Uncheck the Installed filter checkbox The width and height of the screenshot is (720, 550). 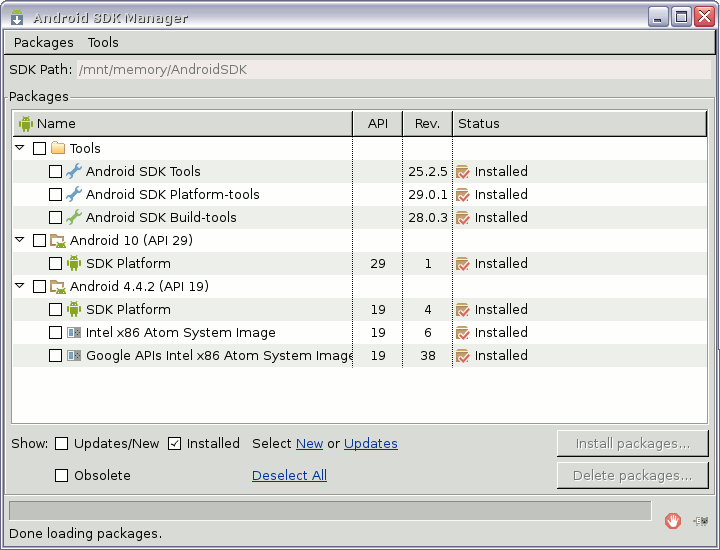(x=174, y=443)
